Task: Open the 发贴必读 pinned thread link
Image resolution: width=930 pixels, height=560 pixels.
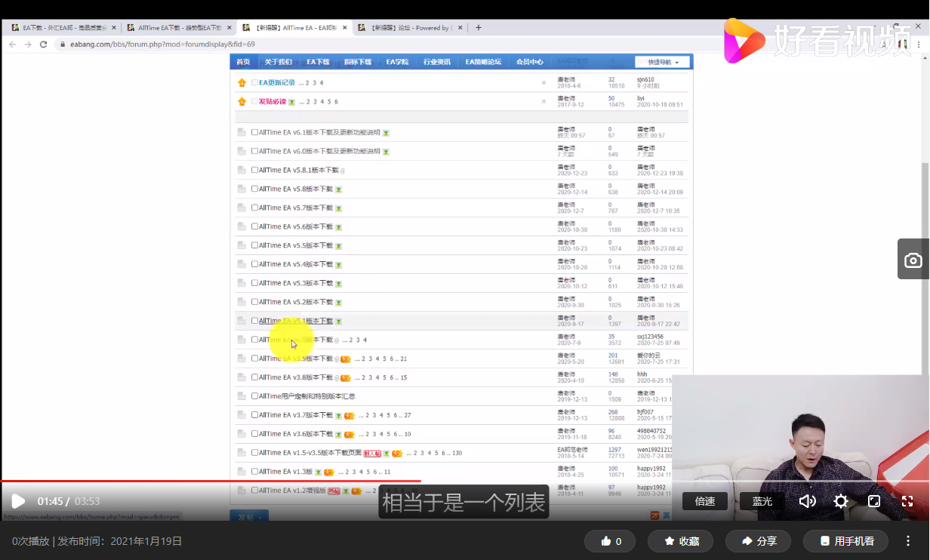Action: [x=273, y=101]
